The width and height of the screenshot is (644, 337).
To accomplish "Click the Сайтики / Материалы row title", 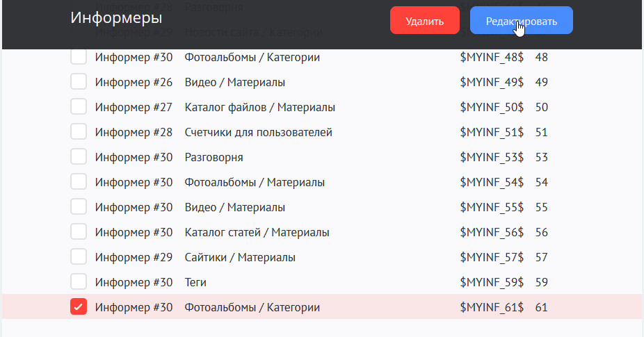I will [240, 257].
